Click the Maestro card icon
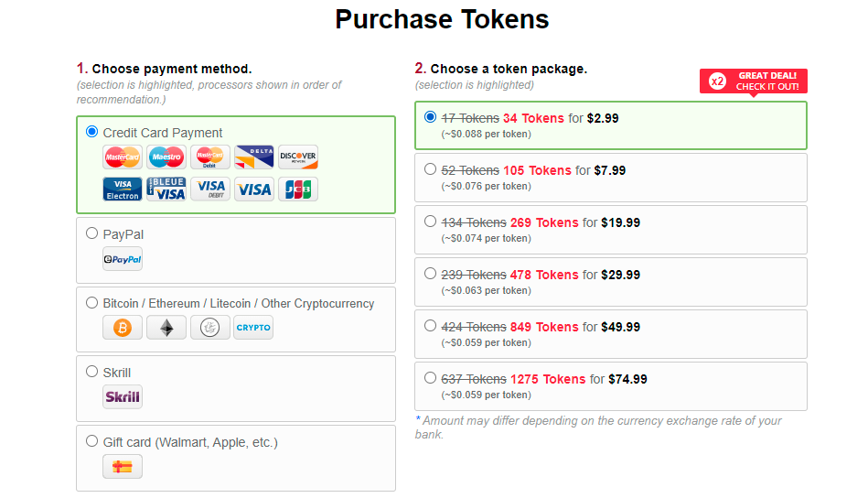 pos(166,157)
